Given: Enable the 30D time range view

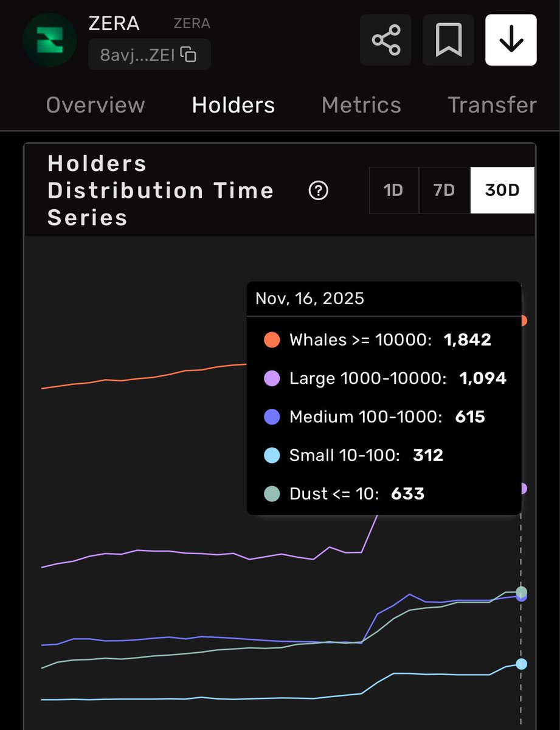Looking at the screenshot, I should click(x=502, y=190).
